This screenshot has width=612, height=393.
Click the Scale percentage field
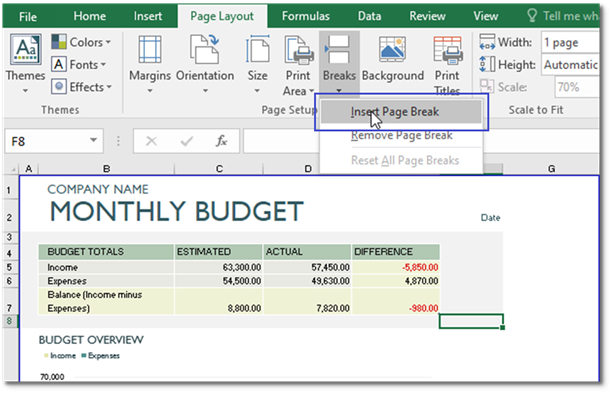(x=577, y=87)
